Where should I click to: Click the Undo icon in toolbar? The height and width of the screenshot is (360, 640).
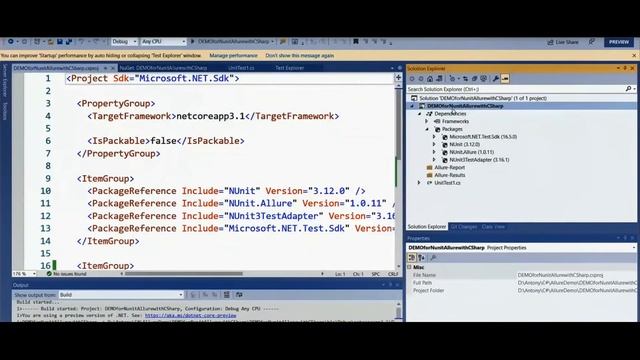pos(81,42)
